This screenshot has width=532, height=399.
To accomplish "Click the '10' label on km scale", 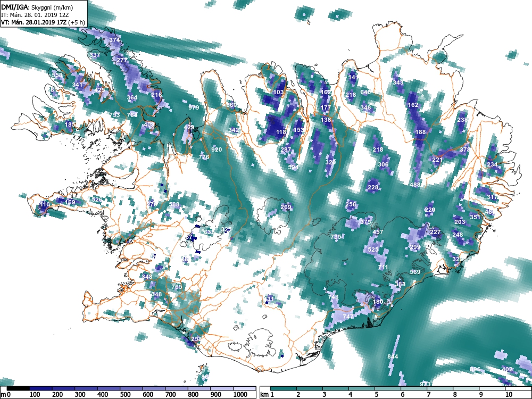I will 508,394.
